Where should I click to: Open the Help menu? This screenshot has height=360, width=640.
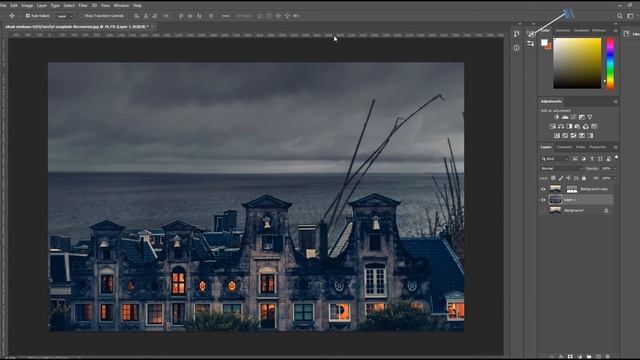(138, 6)
